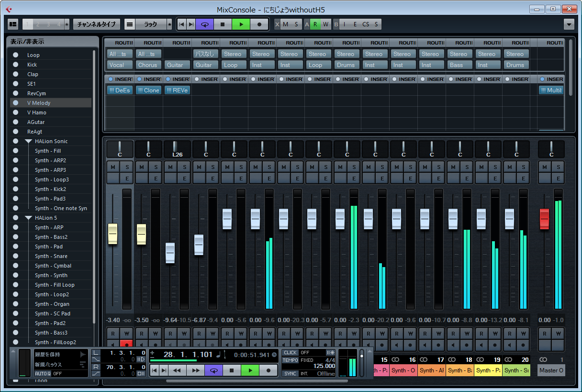Jump to next marker in top toolbar
Image resolution: width=582 pixels, height=392 pixels.
[191, 24]
